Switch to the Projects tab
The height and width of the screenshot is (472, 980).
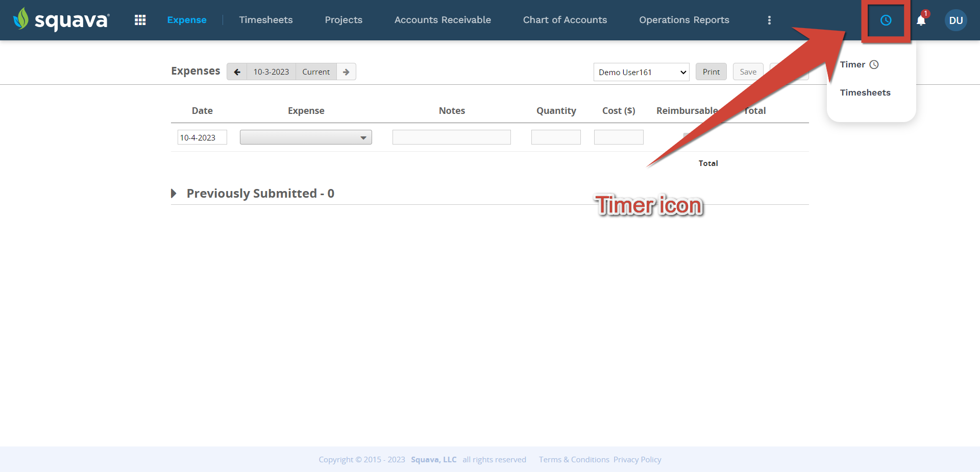coord(344,20)
